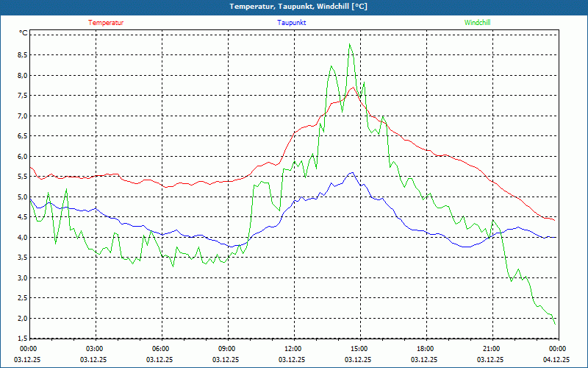Click the peak of the red Temperatur line
Screen dimensions: 588x368
[x=353, y=88]
